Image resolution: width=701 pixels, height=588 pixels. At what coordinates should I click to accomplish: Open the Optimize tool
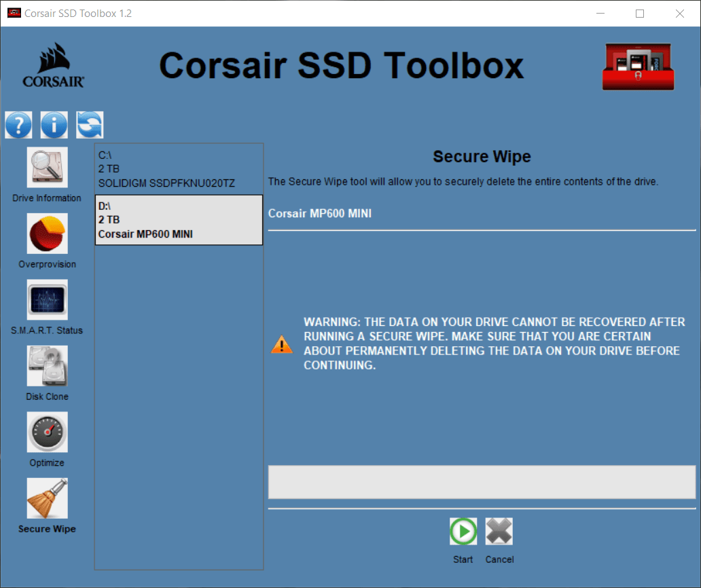tap(47, 432)
